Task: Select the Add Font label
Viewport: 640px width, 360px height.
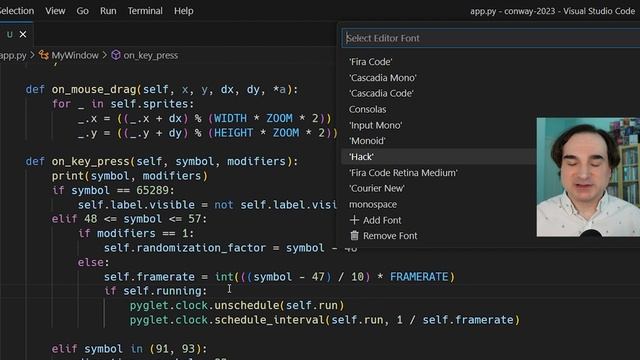Action: click(x=382, y=220)
